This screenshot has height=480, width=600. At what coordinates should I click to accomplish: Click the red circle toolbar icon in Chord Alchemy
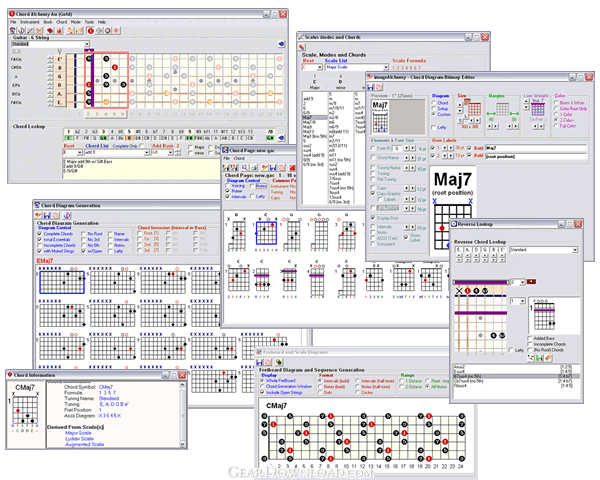click(x=90, y=31)
